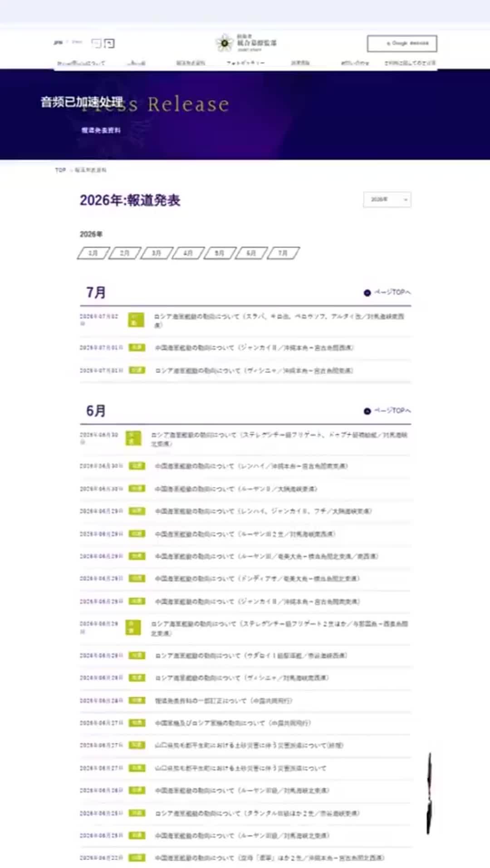
Task: Click the 7月 section heading
Action: [96, 293]
